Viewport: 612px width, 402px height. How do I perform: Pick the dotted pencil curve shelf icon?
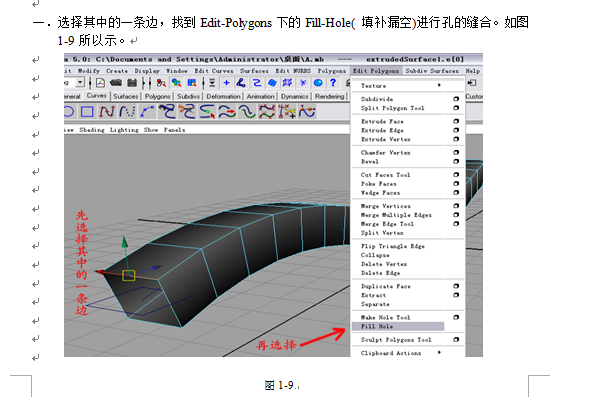coord(127,112)
